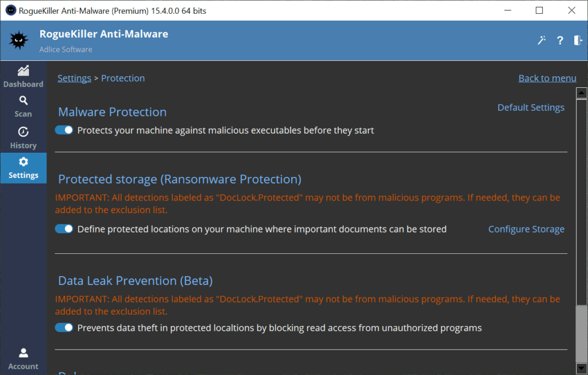Screen dimensions: 588x375
Task: Open Dashboard from the sidebar chart icon
Action: pos(23,71)
